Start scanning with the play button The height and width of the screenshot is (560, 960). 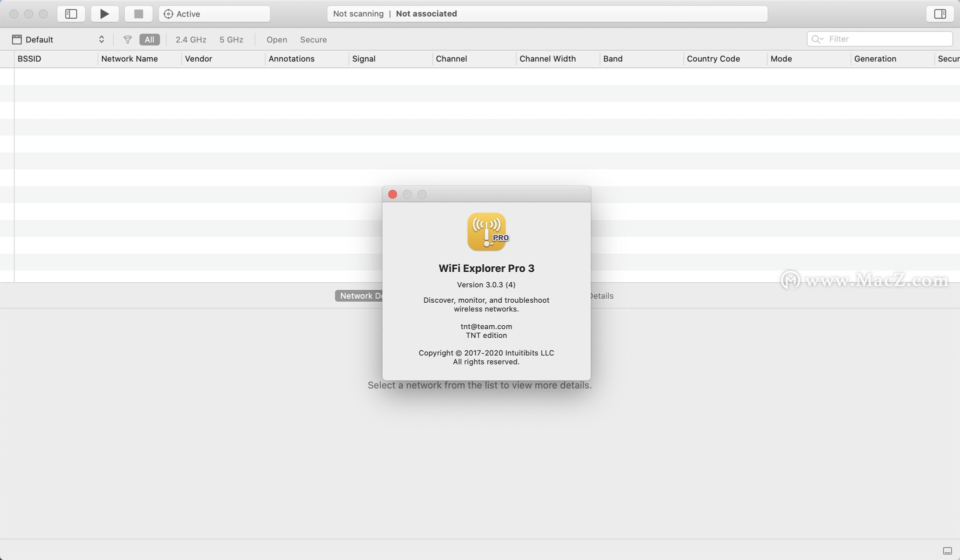click(x=104, y=14)
